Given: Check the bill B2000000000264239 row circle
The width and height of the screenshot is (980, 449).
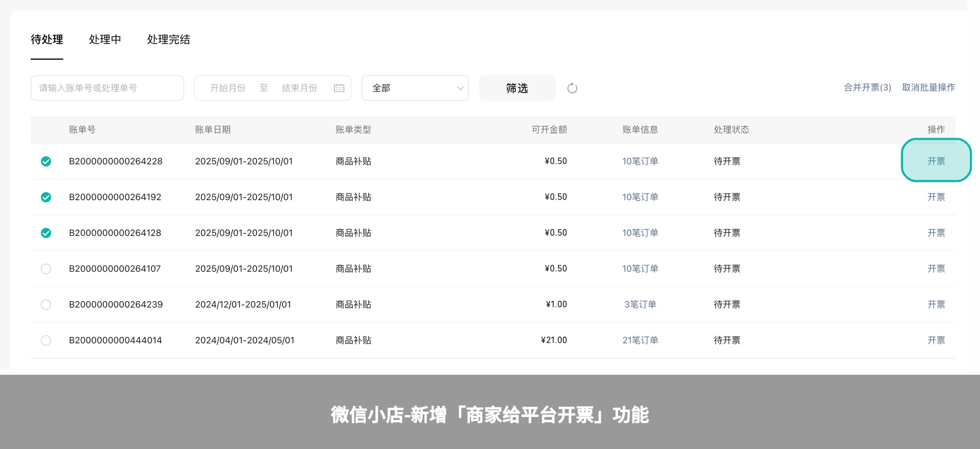Looking at the screenshot, I should 46,305.
